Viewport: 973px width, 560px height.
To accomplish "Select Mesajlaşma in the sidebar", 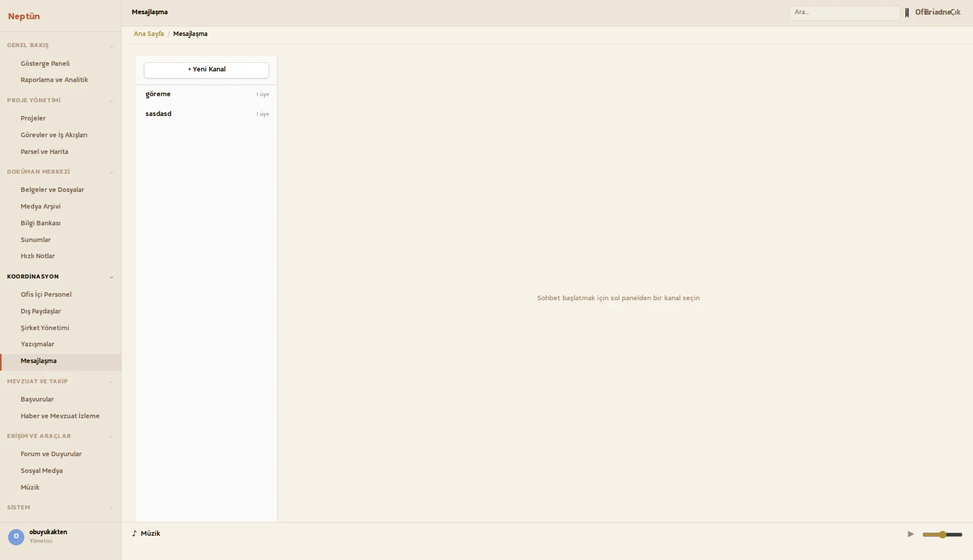I will (61, 361).
